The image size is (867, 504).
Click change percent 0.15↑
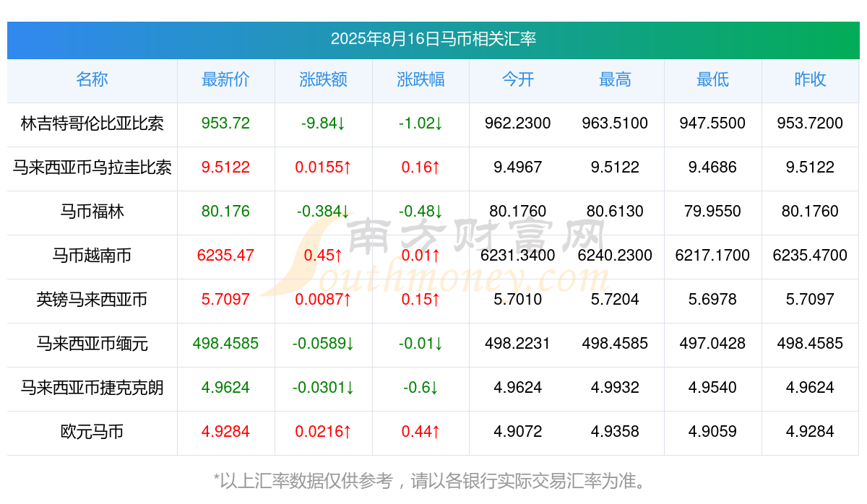(421, 300)
